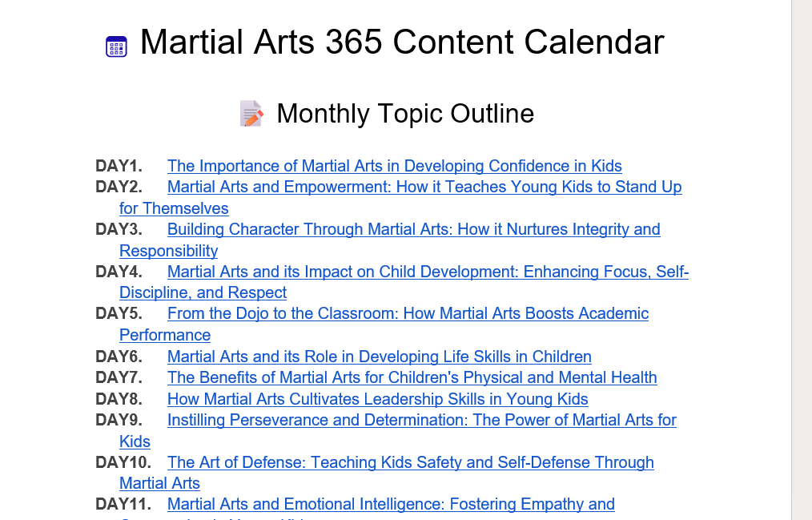Click the DAY5. label
This screenshot has height=520, width=812.
(x=119, y=314)
